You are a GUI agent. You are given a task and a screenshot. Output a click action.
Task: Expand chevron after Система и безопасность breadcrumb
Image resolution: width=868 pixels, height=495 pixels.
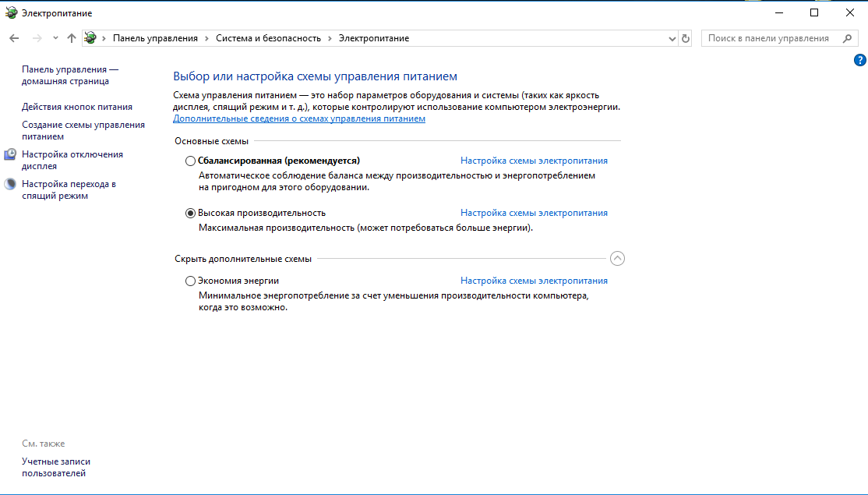pos(330,38)
